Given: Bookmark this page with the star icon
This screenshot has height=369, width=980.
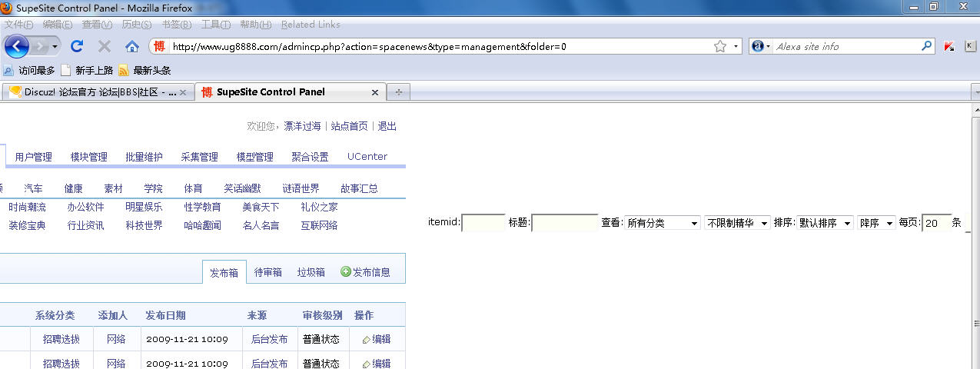Looking at the screenshot, I should pyautogui.click(x=720, y=46).
